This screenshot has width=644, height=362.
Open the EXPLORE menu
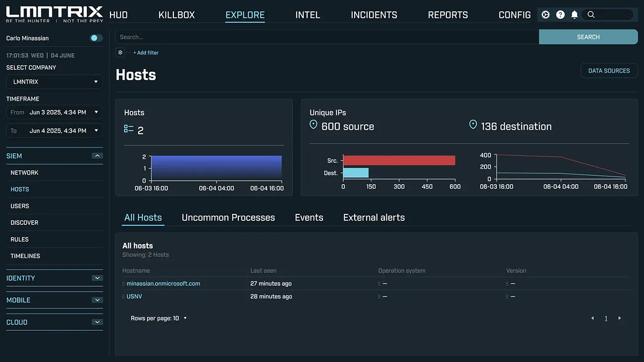click(245, 15)
